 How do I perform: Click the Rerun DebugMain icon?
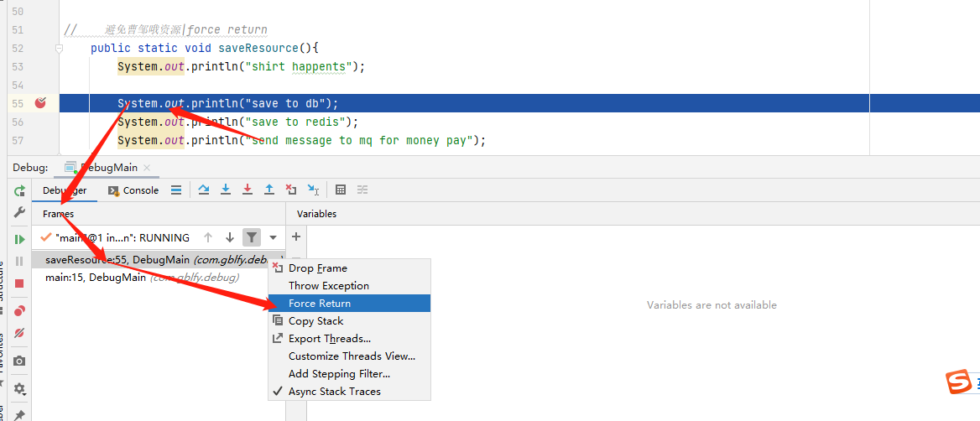[x=19, y=191]
